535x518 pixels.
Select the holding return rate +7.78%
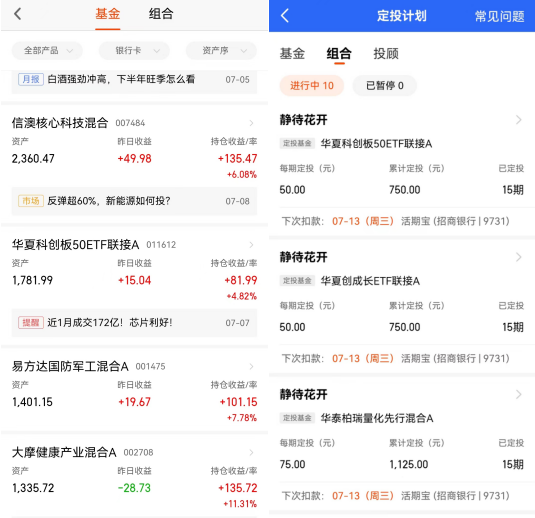pos(242,418)
